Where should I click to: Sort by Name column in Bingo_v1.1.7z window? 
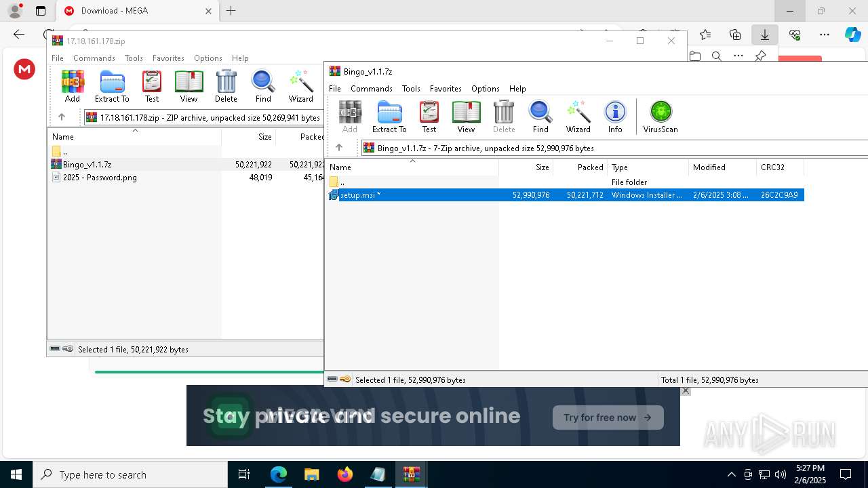point(412,167)
